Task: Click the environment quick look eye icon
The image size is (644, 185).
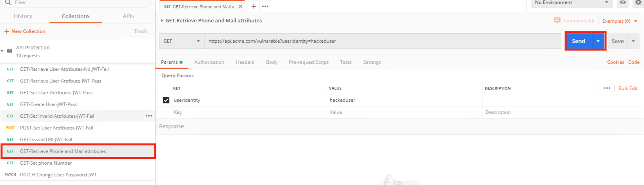Action: point(622,3)
